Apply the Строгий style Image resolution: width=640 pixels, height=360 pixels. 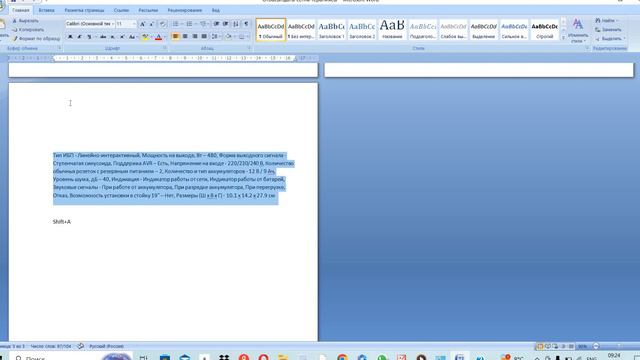(x=544, y=30)
